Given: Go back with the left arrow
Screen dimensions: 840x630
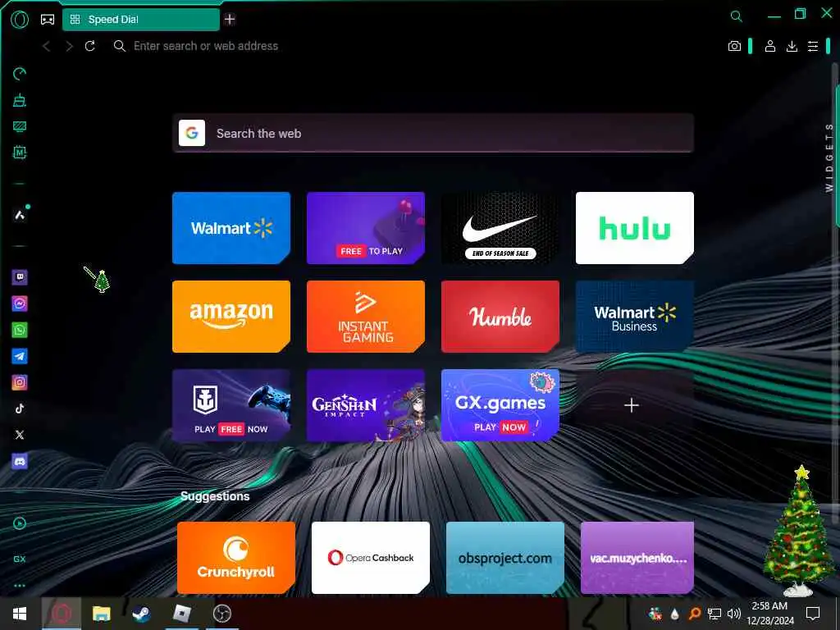Looking at the screenshot, I should 47,47.
